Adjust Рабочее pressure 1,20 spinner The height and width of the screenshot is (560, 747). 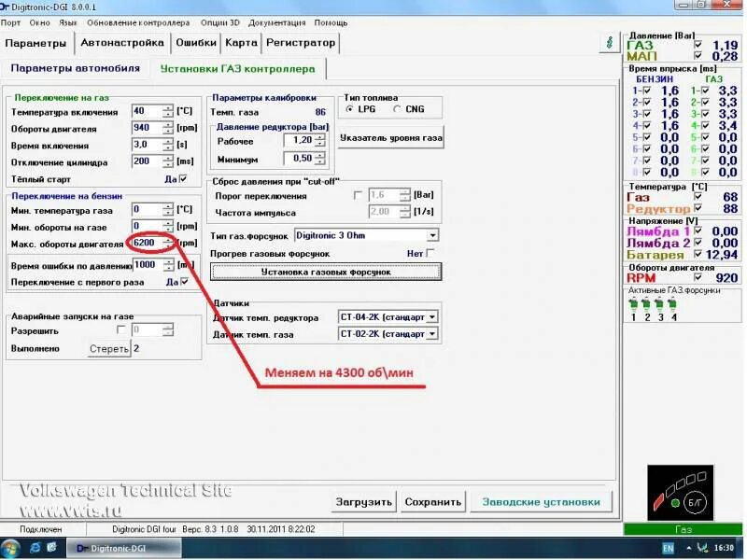[x=319, y=141]
